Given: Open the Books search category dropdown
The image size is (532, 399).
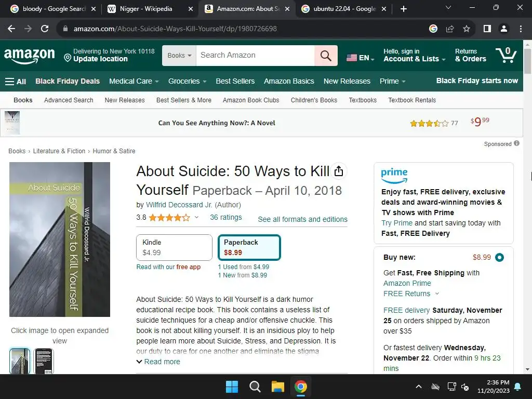Looking at the screenshot, I should pyautogui.click(x=179, y=55).
